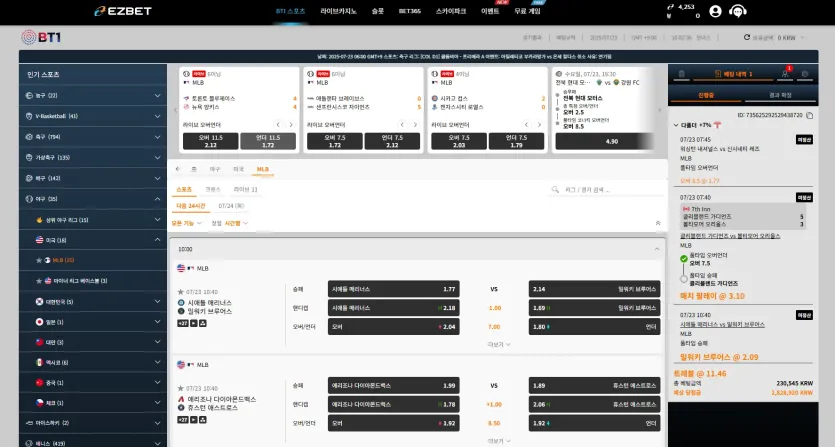Image resolution: width=835 pixels, height=447 pixels.
Task: Open the 베팅 내역 1 tab
Action: click(x=734, y=74)
